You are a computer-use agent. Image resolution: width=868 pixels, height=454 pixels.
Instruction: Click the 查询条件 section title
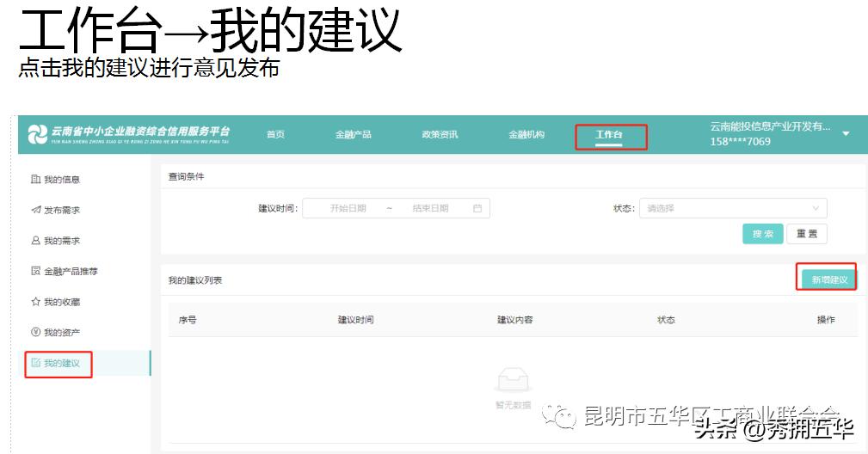[x=186, y=176]
